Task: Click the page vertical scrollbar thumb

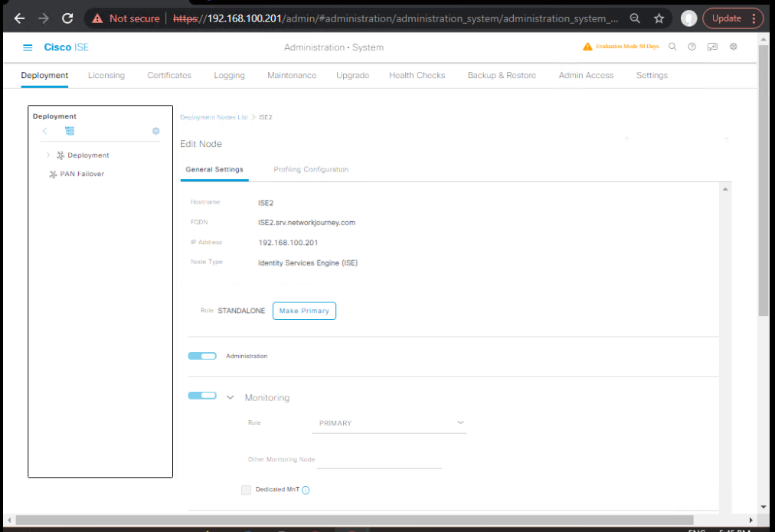Action: 764,181
